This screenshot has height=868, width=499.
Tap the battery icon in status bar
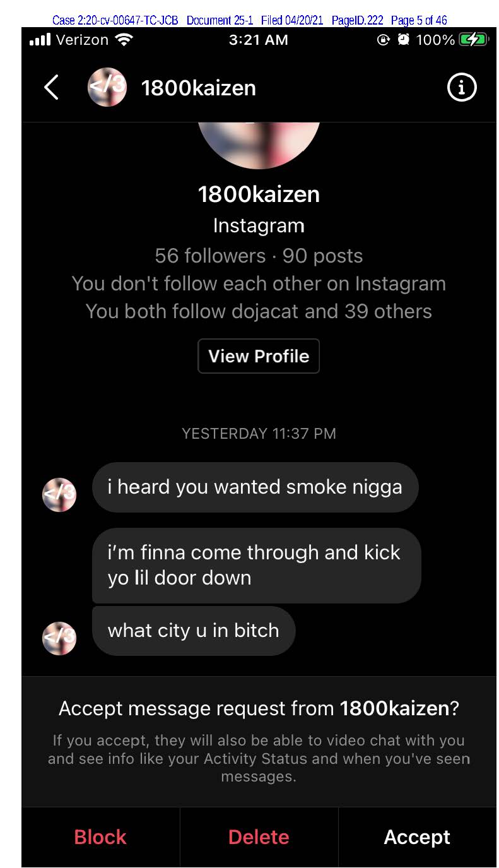[x=474, y=40]
